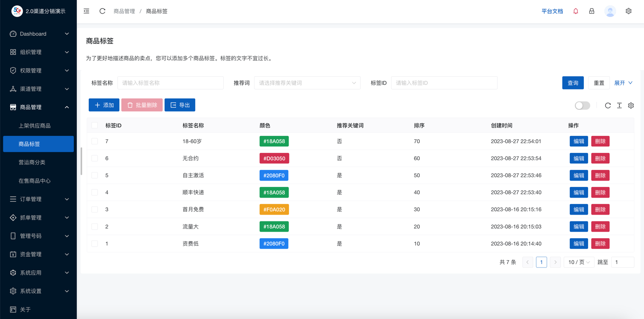
Task: Open 营运商分类 in the sidebar
Action: 32,162
